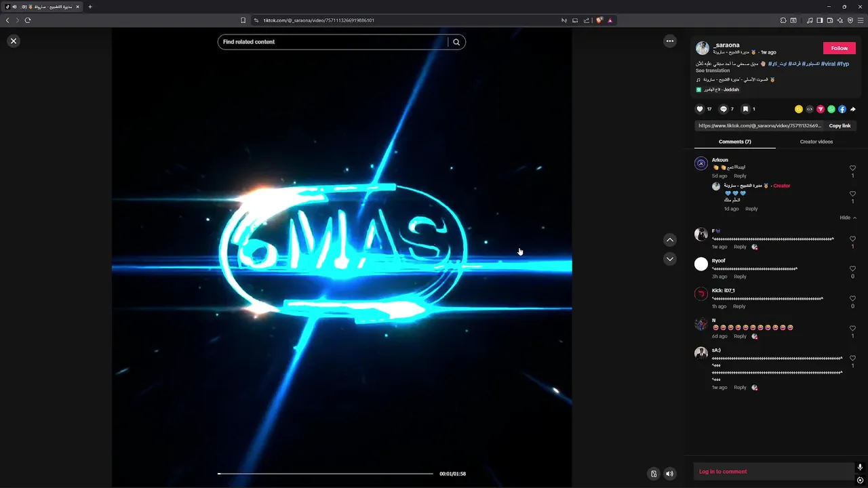The height and width of the screenshot is (488, 868).
Task: Click Arkoun's avatar
Action: click(x=701, y=163)
